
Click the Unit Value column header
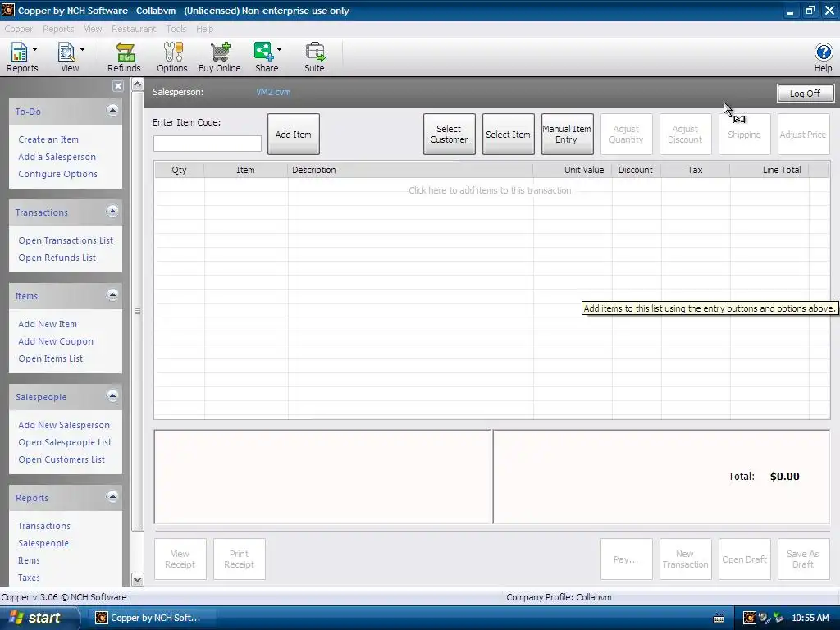click(x=573, y=170)
